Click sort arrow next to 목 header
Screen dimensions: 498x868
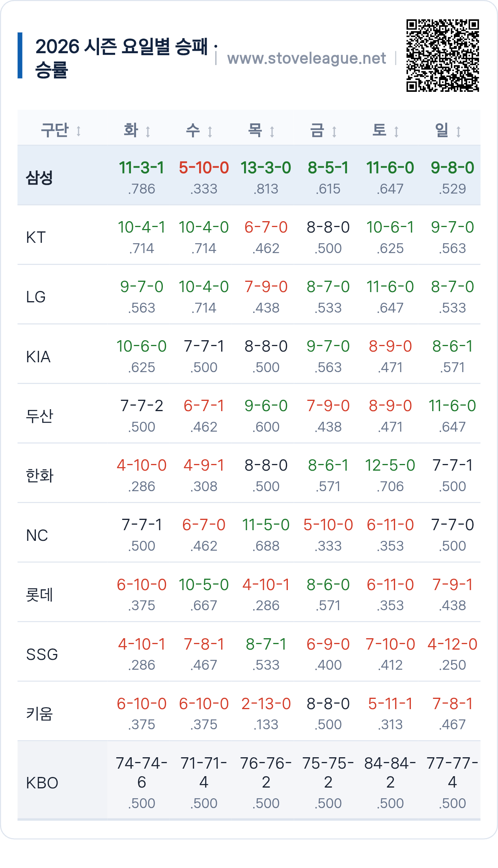(272, 131)
